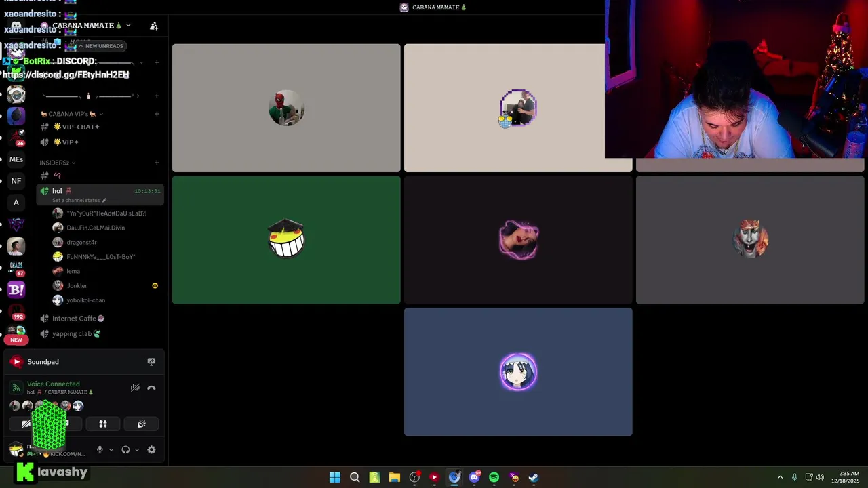Click the Soundpad screen share icon
Image resolution: width=868 pixels, height=488 pixels.
tap(151, 362)
